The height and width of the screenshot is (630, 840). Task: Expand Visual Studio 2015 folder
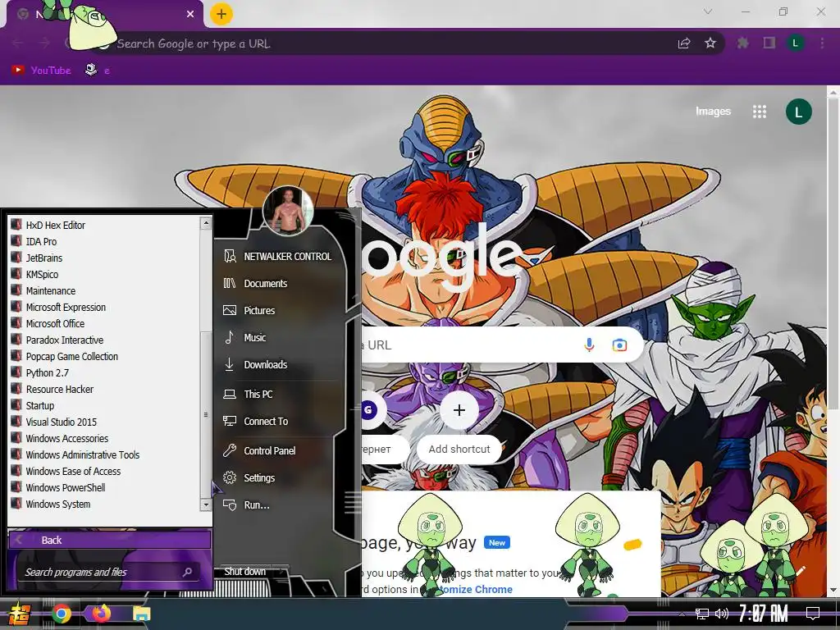coord(61,422)
